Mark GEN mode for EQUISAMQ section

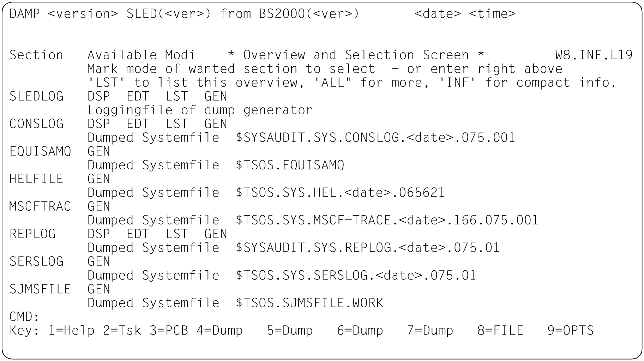click(98, 151)
